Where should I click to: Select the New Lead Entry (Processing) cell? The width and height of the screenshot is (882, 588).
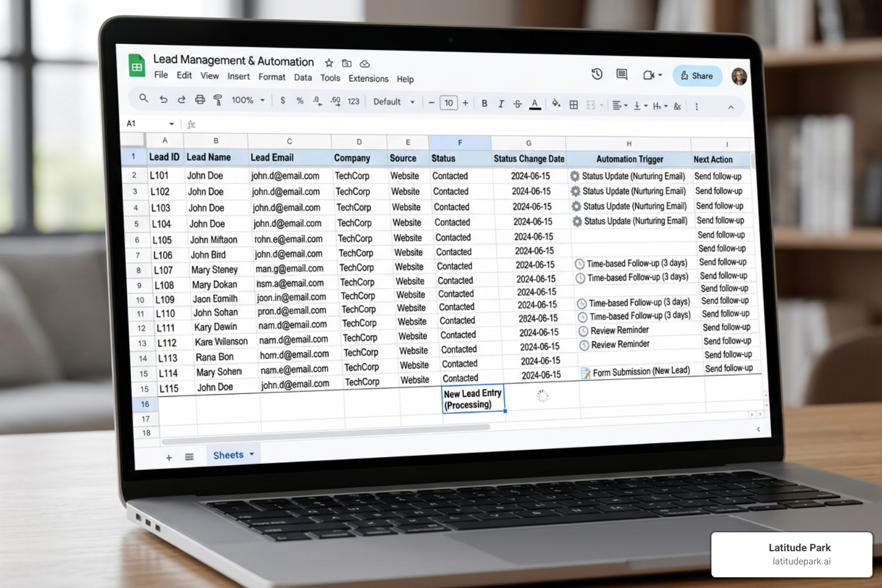[x=473, y=399]
